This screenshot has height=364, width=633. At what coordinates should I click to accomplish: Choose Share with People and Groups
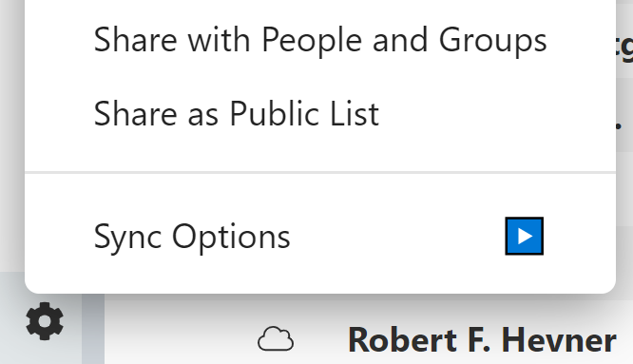pos(320,40)
